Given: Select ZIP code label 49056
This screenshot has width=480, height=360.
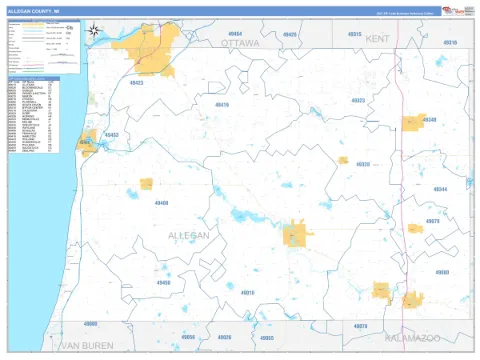Looking at the screenshot, I should coord(188,337).
